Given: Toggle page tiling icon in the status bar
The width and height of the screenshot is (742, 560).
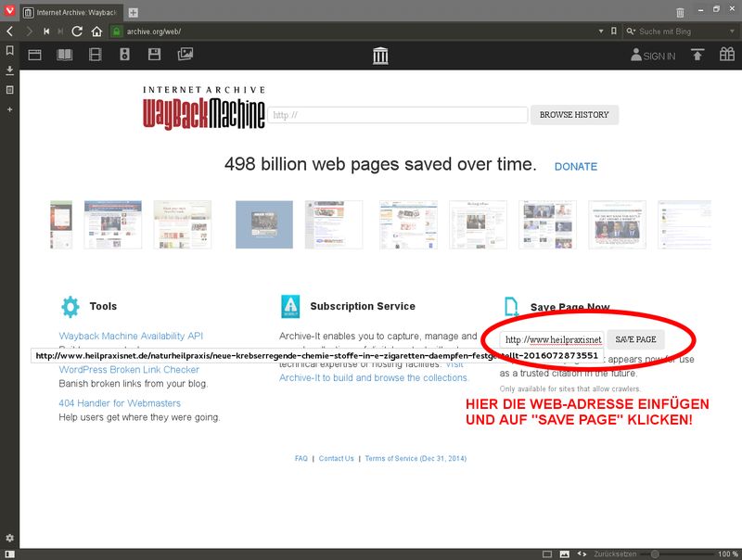Looking at the screenshot, I should coord(547,554).
